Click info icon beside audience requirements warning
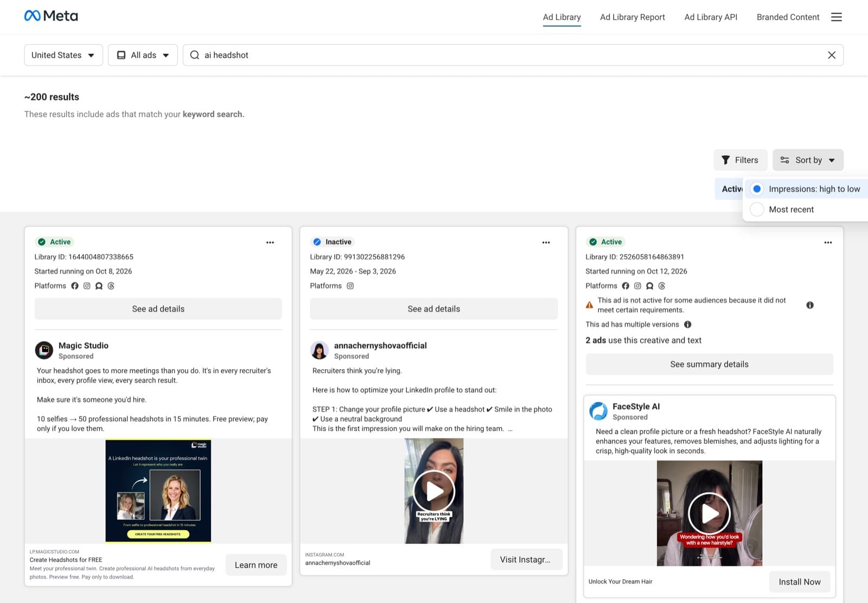Screen dimensions: 868x603 pos(810,305)
